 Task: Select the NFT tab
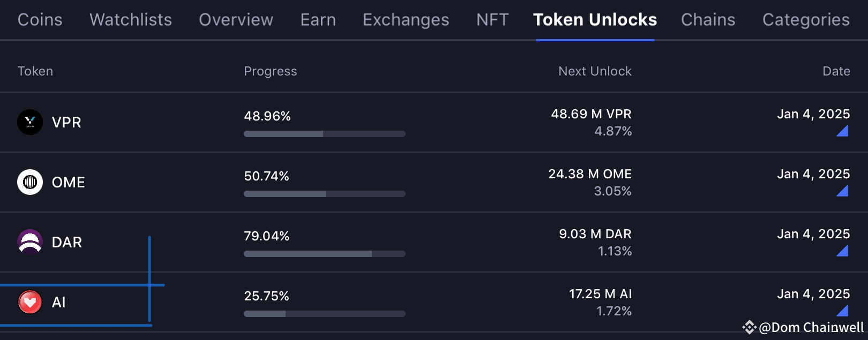pos(492,20)
